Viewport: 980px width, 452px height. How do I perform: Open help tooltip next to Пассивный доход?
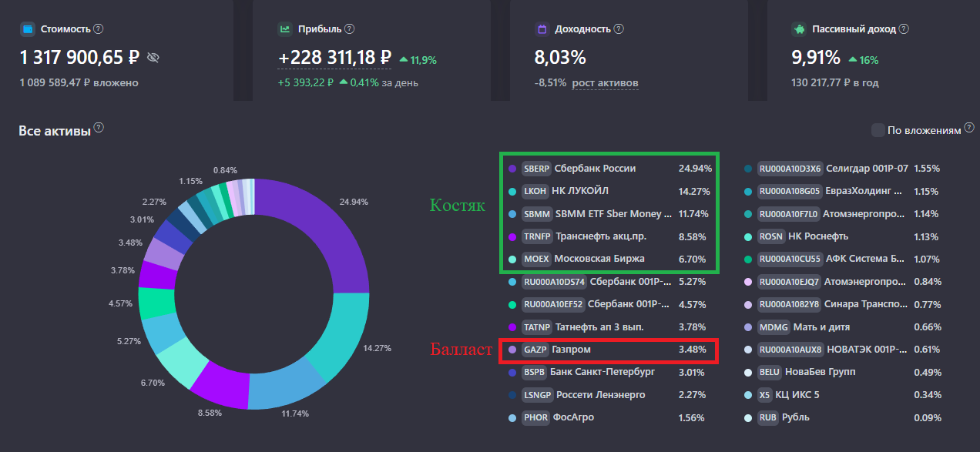coord(904,28)
